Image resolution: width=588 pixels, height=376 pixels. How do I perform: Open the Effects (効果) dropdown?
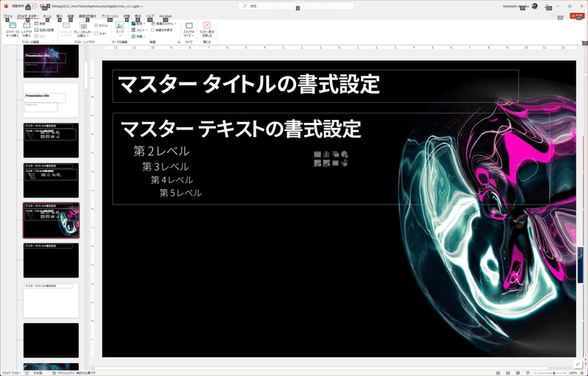pyautogui.click(x=138, y=36)
